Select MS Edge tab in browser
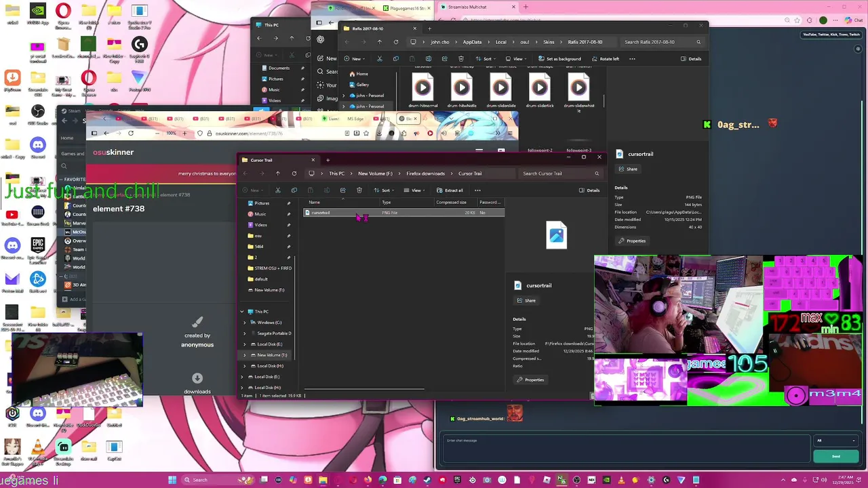868x488 pixels. pyautogui.click(x=355, y=119)
